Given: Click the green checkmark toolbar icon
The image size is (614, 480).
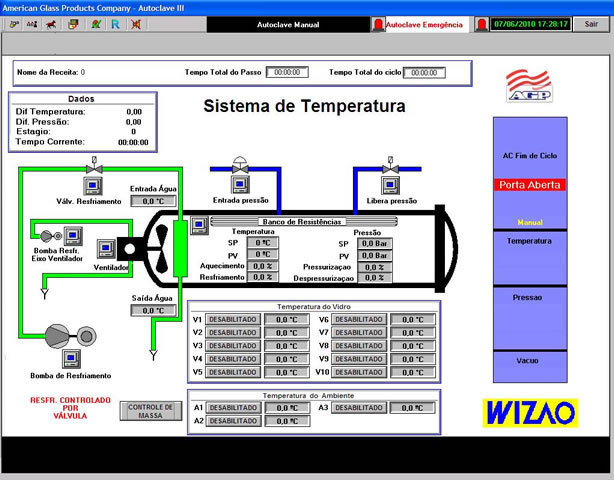Looking at the screenshot, I should pos(96,24).
